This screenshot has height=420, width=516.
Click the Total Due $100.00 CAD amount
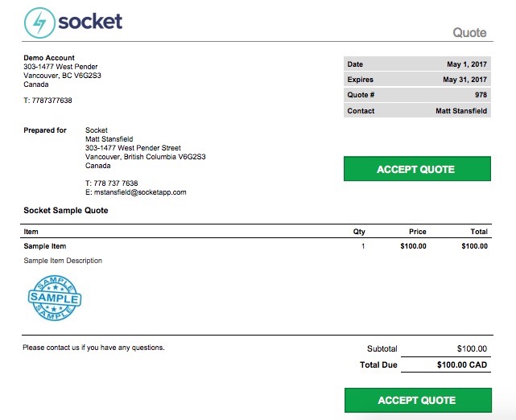click(x=462, y=364)
